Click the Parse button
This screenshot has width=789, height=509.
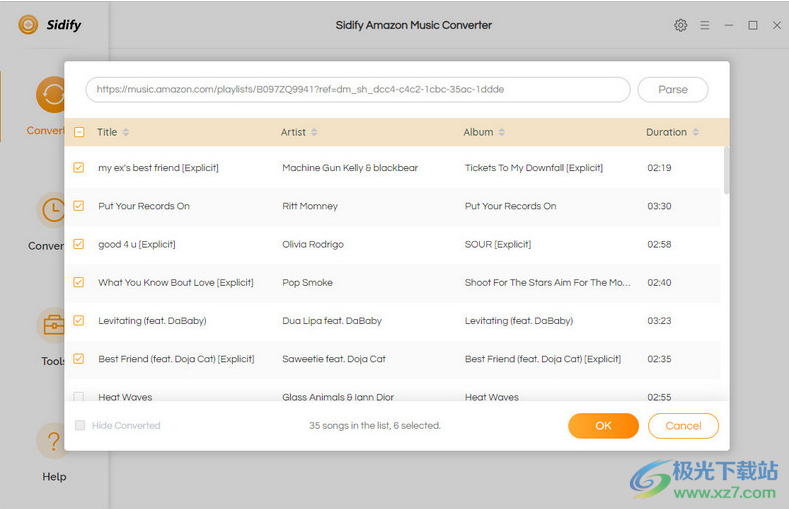pyautogui.click(x=673, y=90)
